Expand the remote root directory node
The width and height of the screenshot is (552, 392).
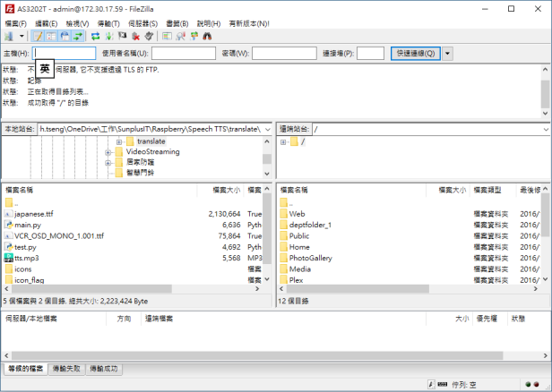(x=283, y=142)
